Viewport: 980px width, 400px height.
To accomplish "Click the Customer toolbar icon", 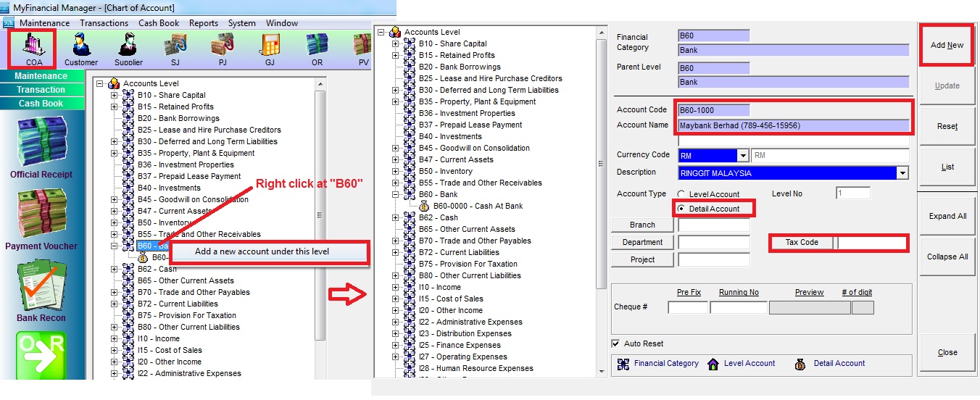I will coord(81,49).
